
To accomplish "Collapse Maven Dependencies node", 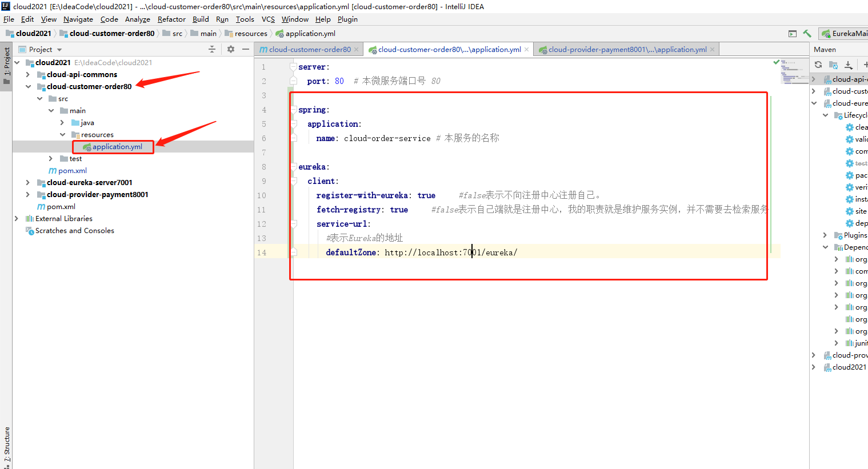I will tap(826, 247).
